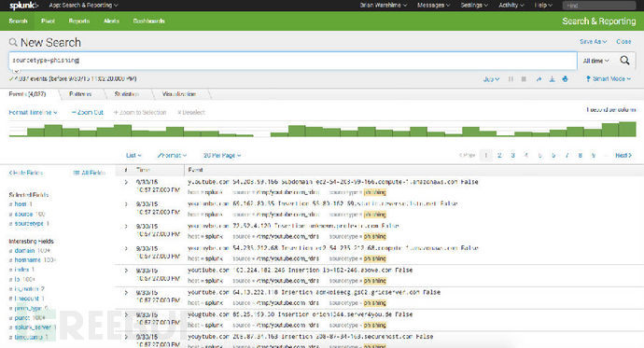Go to results page 2

coord(499,155)
